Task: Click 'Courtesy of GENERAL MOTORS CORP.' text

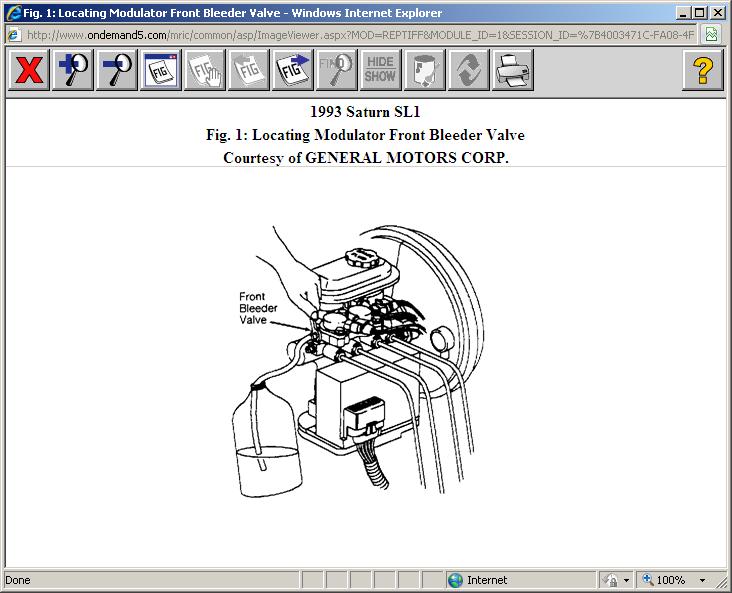Action: click(366, 158)
